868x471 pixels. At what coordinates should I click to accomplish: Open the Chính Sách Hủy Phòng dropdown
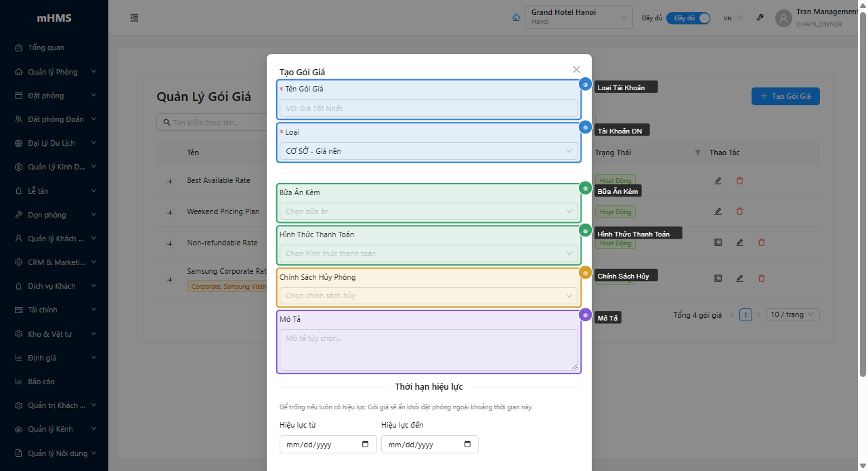(429, 295)
